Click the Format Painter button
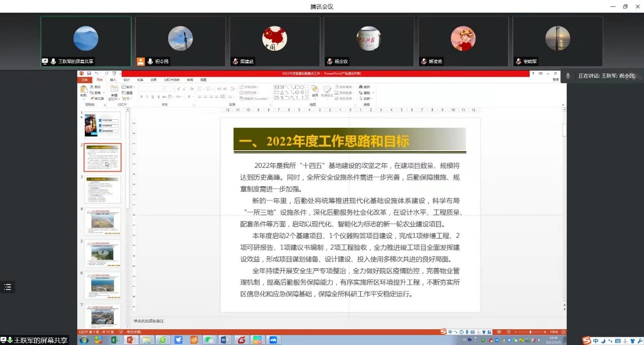 pyautogui.click(x=97, y=98)
